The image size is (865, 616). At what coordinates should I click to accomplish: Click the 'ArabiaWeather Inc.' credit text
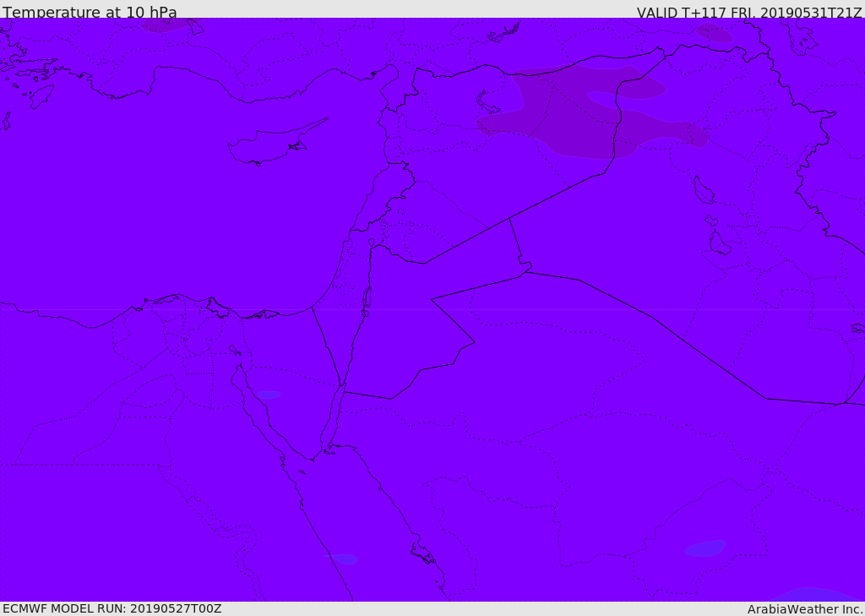click(806, 609)
